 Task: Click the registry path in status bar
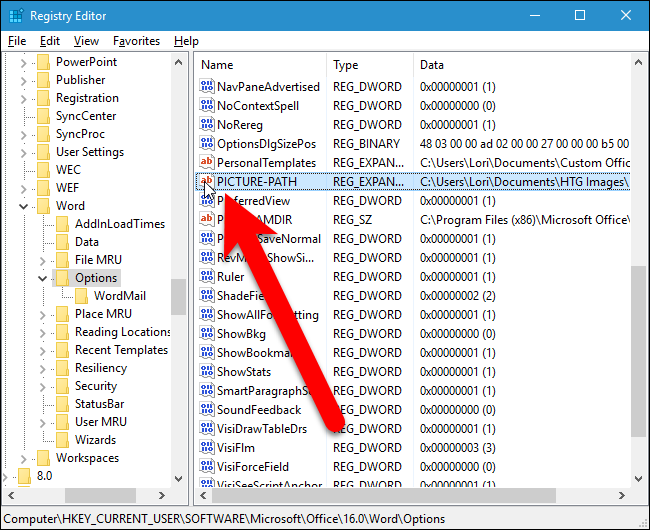click(x=224, y=519)
